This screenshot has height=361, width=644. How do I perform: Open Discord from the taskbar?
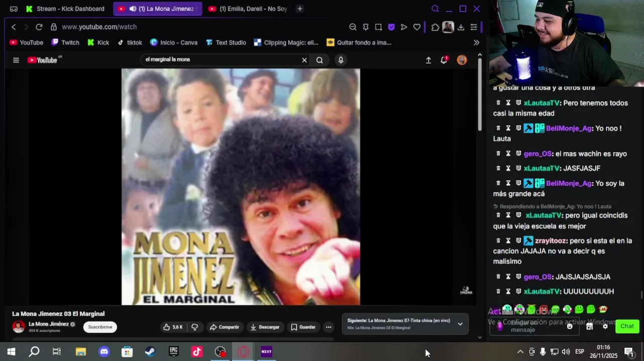click(104, 352)
